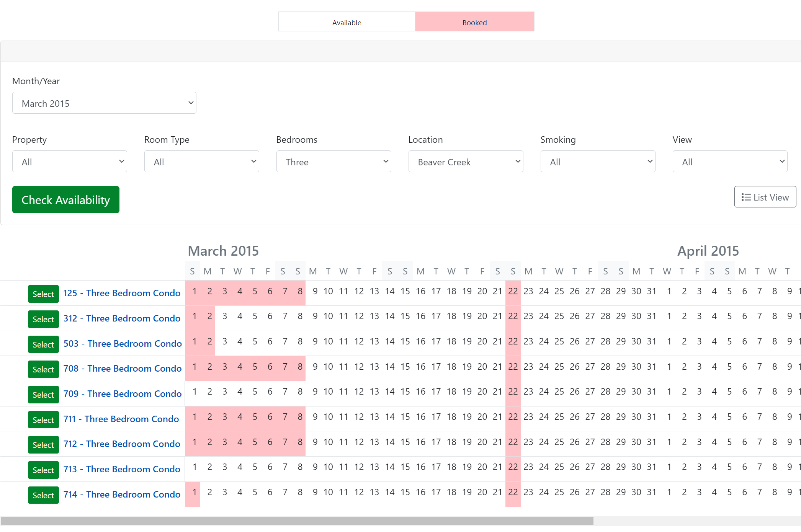The width and height of the screenshot is (801, 532).
Task: Click the List View button
Action: 765,197
